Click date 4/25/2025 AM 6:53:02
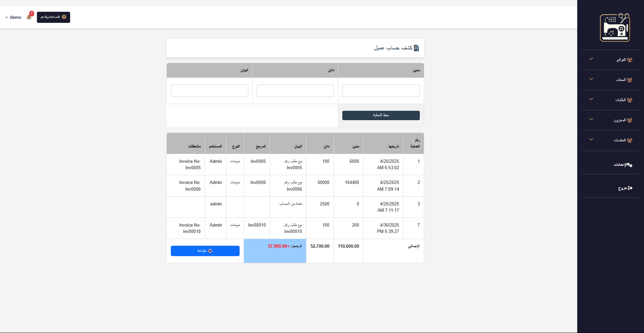Screen dimensions: 644x333 (388, 164)
